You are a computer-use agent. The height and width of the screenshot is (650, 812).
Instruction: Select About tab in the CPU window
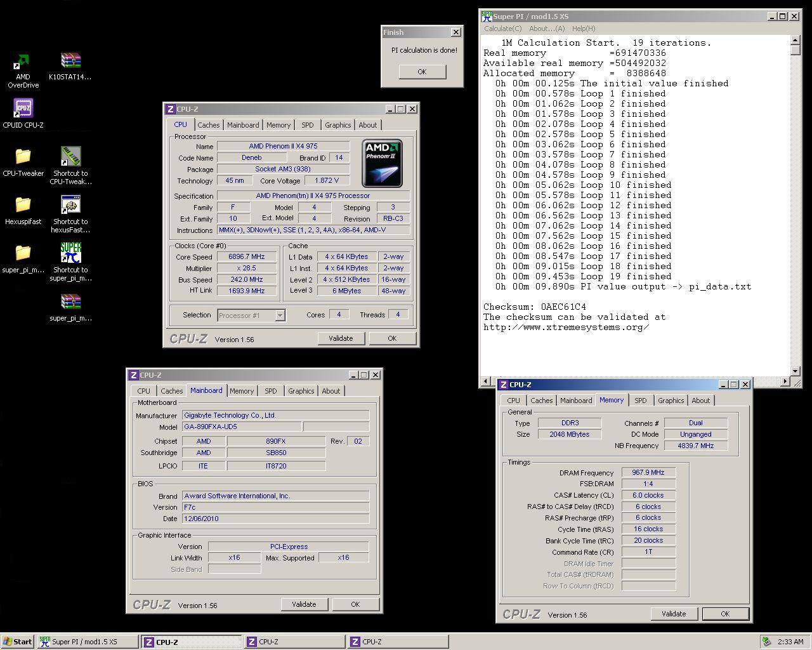pos(368,125)
